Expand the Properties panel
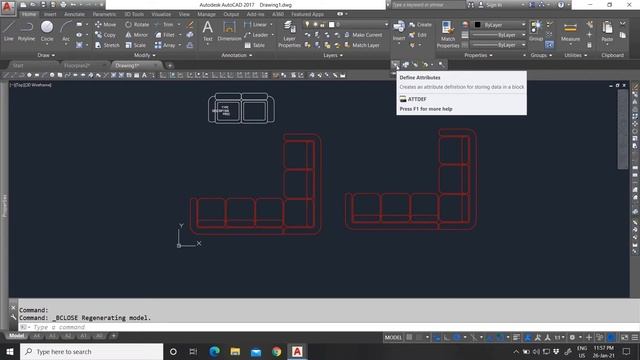 pos(478,55)
